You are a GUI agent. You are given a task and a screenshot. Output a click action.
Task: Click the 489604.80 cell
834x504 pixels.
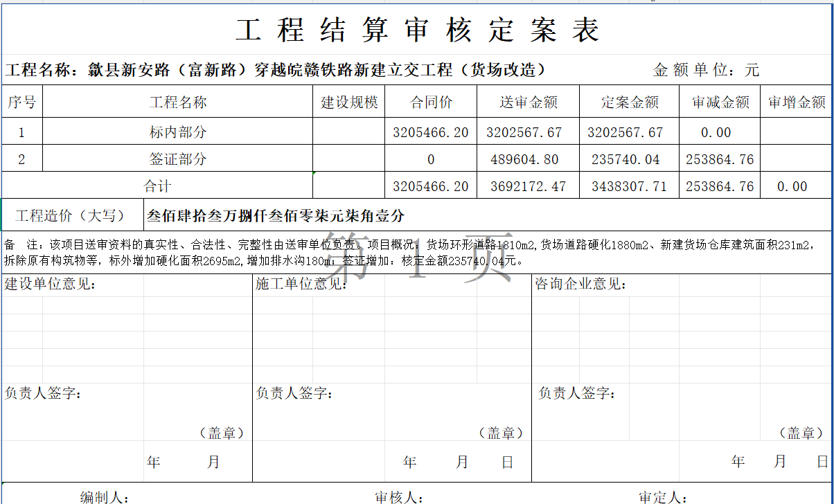tap(529, 159)
